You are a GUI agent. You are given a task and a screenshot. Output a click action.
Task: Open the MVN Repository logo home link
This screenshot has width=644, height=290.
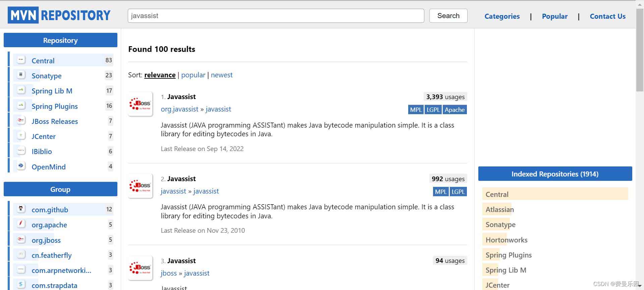click(59, 15)
